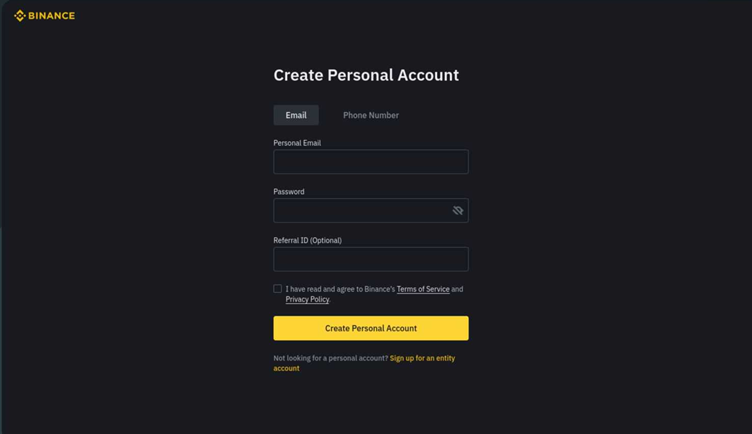Switch to the Phone Number tab
Image resolution: width=752 pixels, height=434 pixels.
[x=371, y=115]
